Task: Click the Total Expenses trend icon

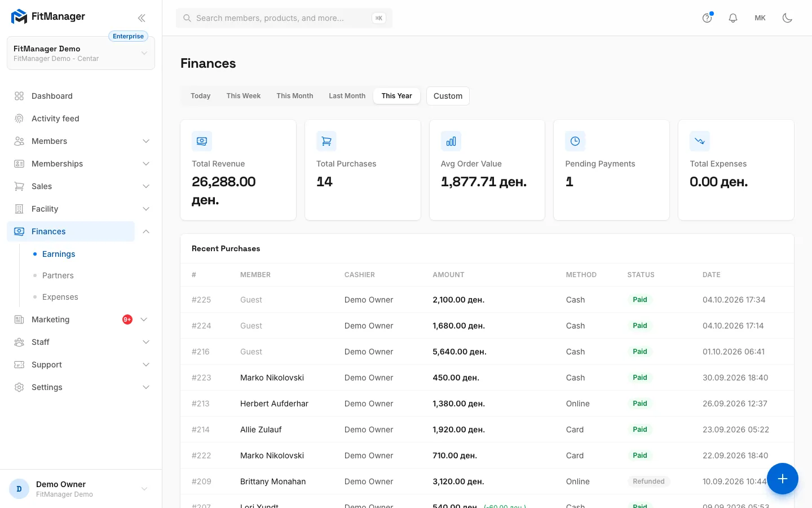Action: tap(700, 141)
